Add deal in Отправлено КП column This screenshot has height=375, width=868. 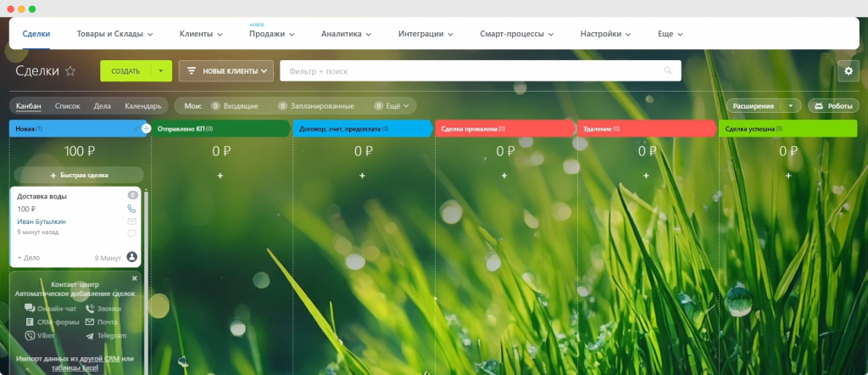220,176
